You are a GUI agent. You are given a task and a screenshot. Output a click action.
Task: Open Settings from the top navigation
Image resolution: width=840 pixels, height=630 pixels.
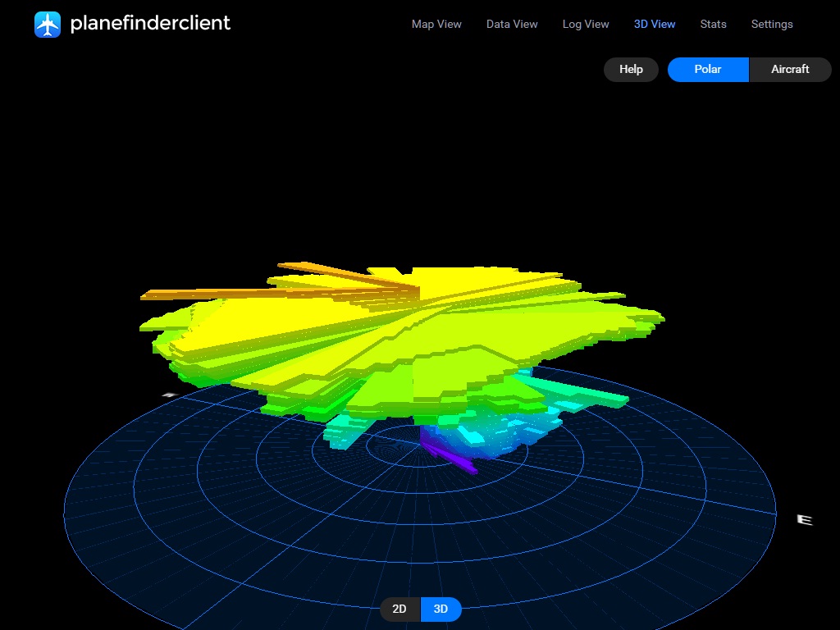tap(772, 24)
